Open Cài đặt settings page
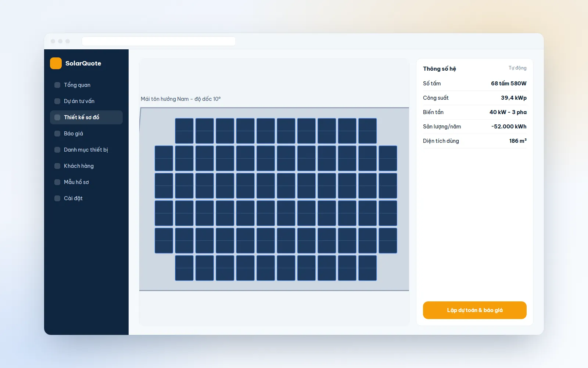 [x=86, y=198]
